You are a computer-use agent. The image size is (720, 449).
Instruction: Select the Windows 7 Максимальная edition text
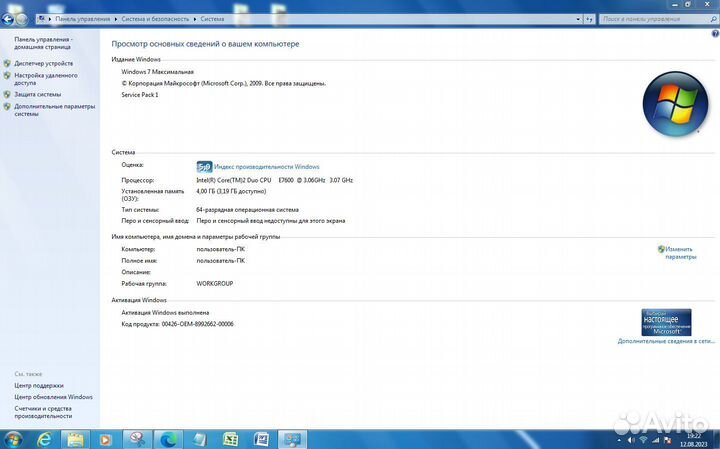(158, 72)
